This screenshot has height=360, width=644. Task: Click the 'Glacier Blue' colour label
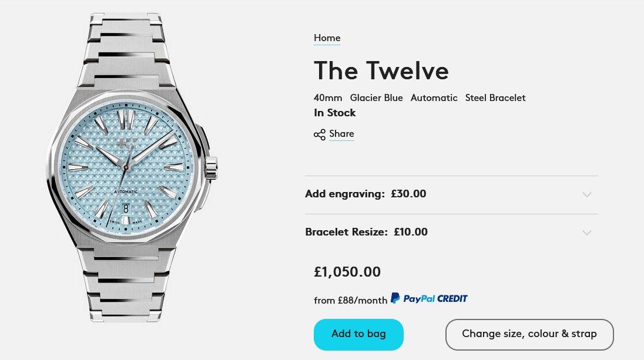coord(376,98)
